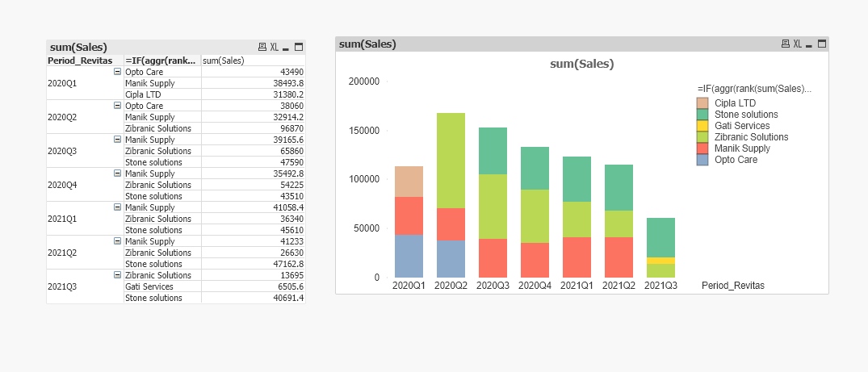
Task: Click the yellow Gati Services segment in 2021Q3 bar
Action: (661, 261)
